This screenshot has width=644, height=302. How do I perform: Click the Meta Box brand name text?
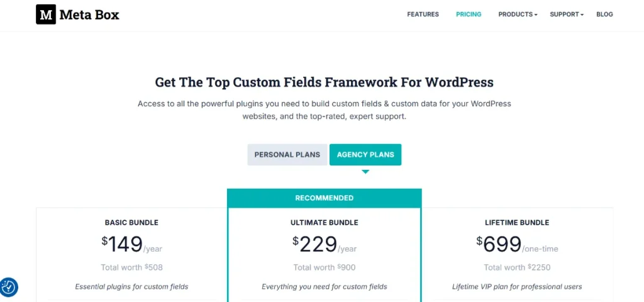(x=89, y=14)
